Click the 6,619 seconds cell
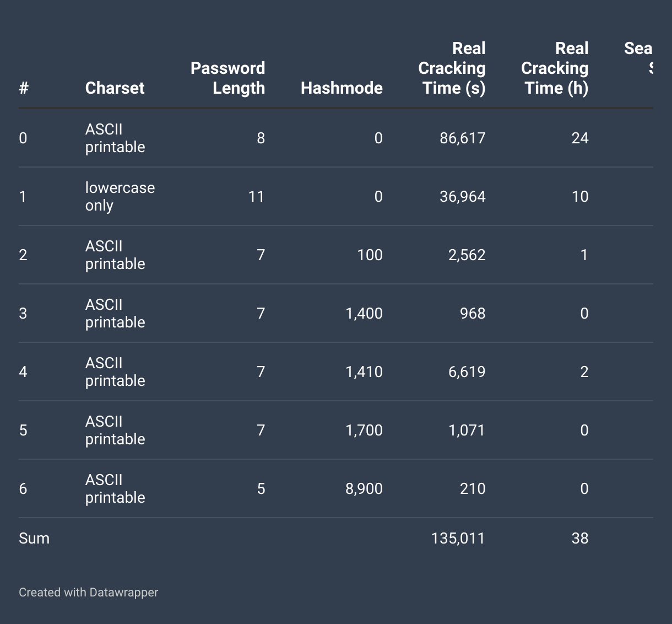 click(x=467, y=372)
